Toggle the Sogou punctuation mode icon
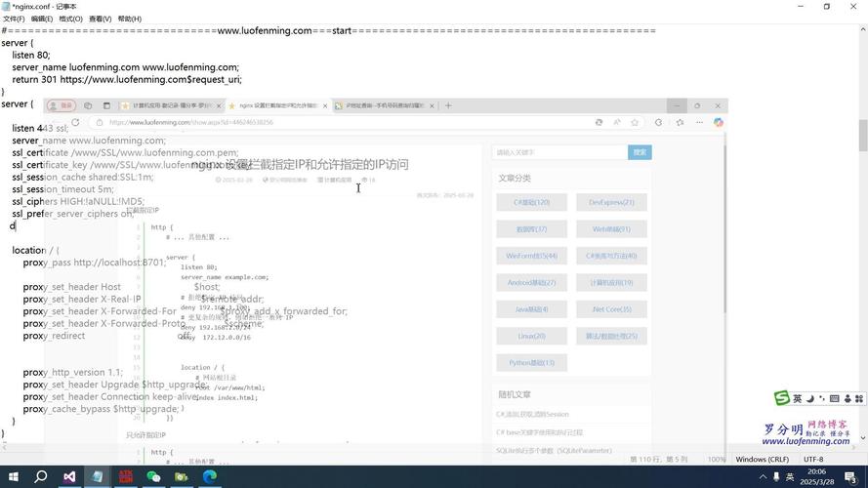 click(822, 398)
